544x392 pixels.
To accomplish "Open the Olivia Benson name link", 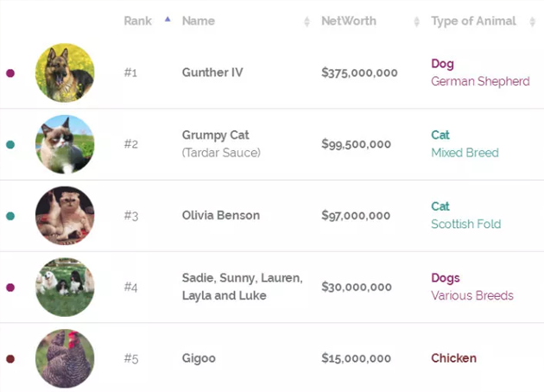I will pos(221,215).
